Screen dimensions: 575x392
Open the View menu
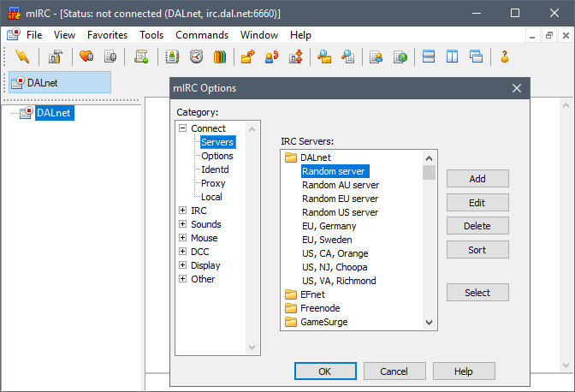coord(64,35)
